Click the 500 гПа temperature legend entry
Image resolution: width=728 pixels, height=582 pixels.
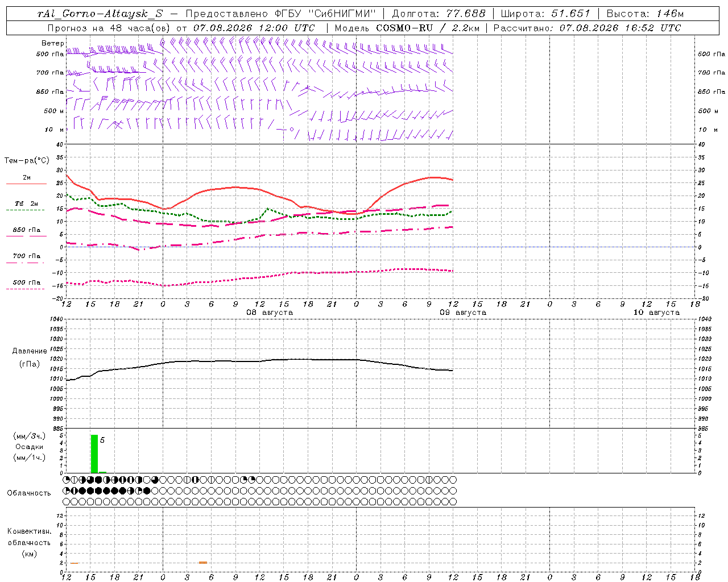click(x=26, y=285)
